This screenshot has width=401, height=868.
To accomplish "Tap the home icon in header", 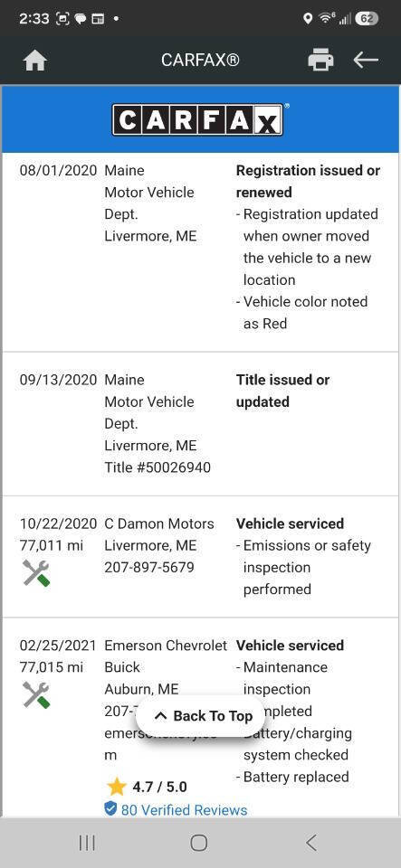I will click(x=35, y=61).
